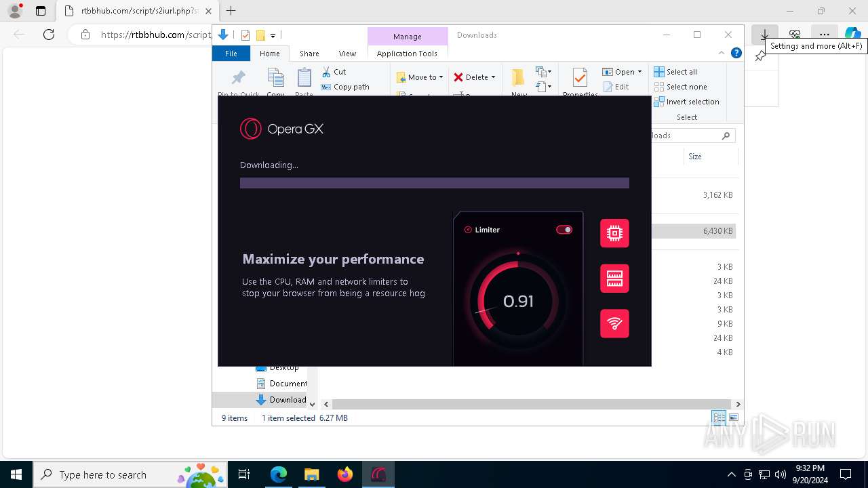Switch to the Home ribbon tab

pos(269,54)
